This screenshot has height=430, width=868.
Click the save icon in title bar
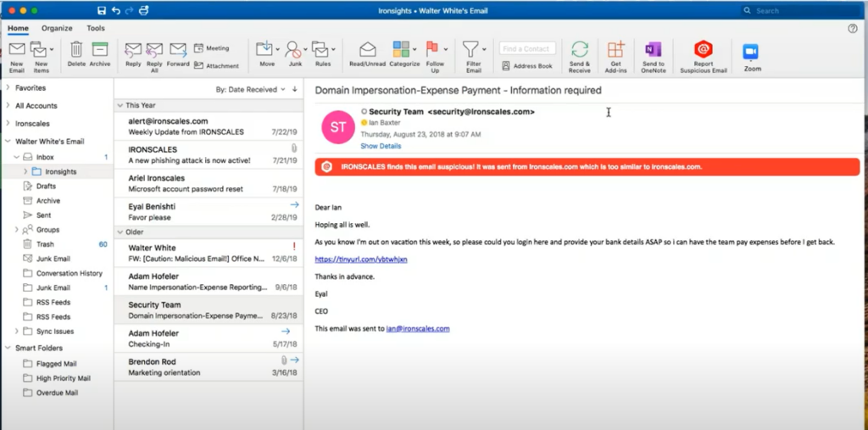point(102,10)
